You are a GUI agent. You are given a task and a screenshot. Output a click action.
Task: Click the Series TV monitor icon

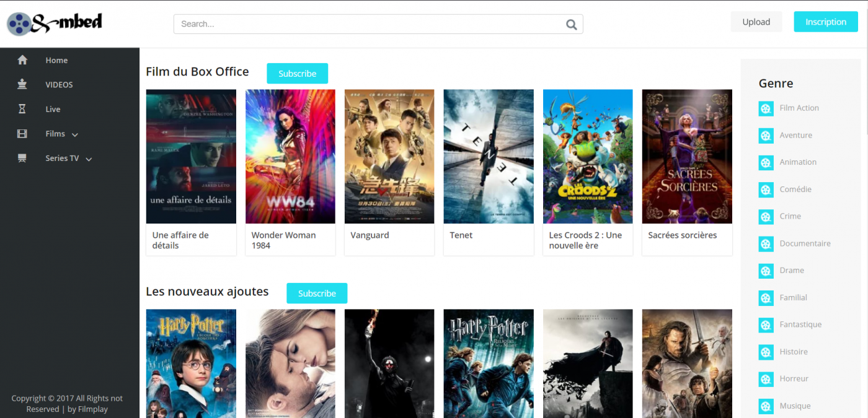22,158
